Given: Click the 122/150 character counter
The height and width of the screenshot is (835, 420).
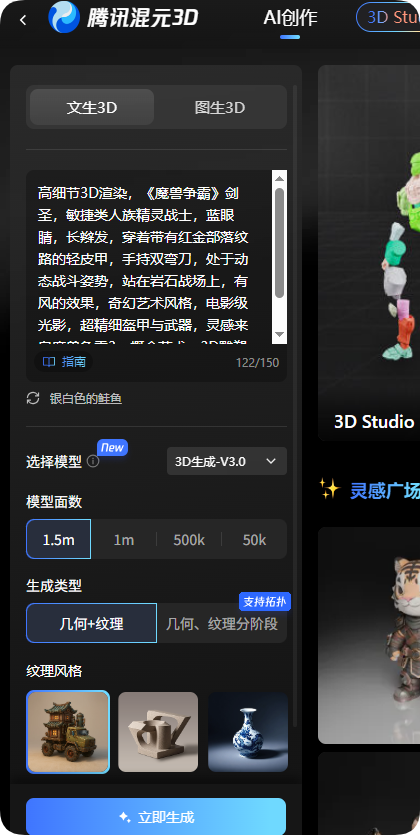Looking at the screenshot, I should [x=257, y=363].
